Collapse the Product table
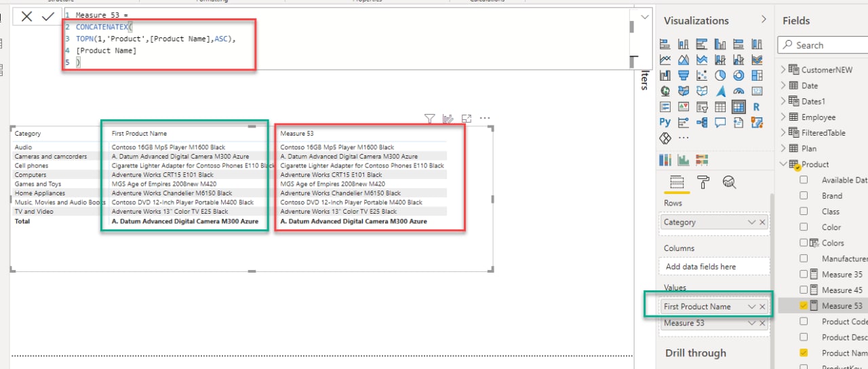 point(783,163)
